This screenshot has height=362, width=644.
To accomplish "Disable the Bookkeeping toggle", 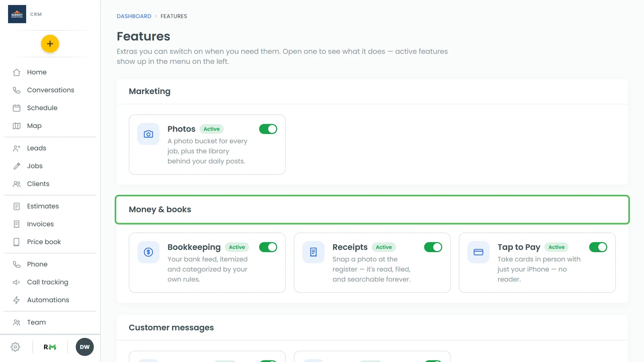I will 268,247.
